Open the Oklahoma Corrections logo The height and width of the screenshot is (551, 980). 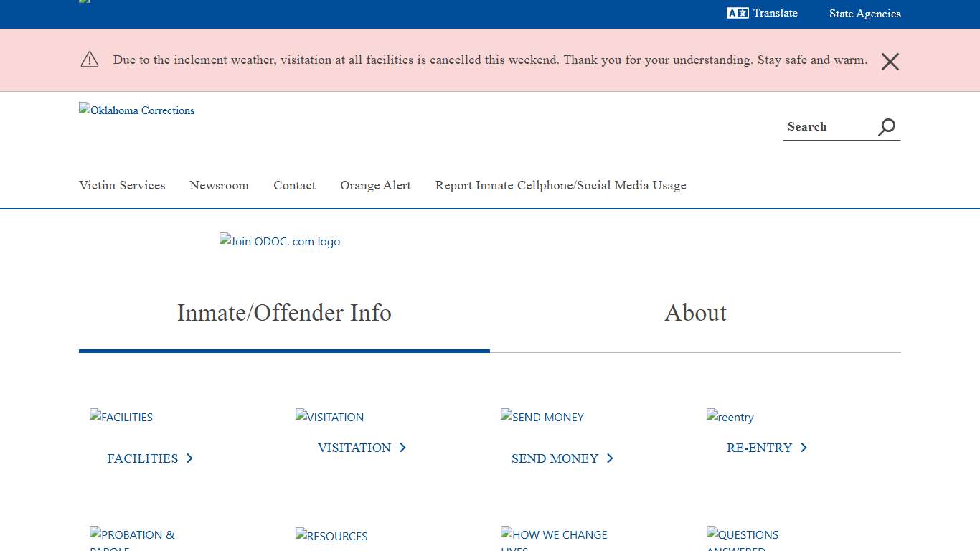[x=136, y=110]
